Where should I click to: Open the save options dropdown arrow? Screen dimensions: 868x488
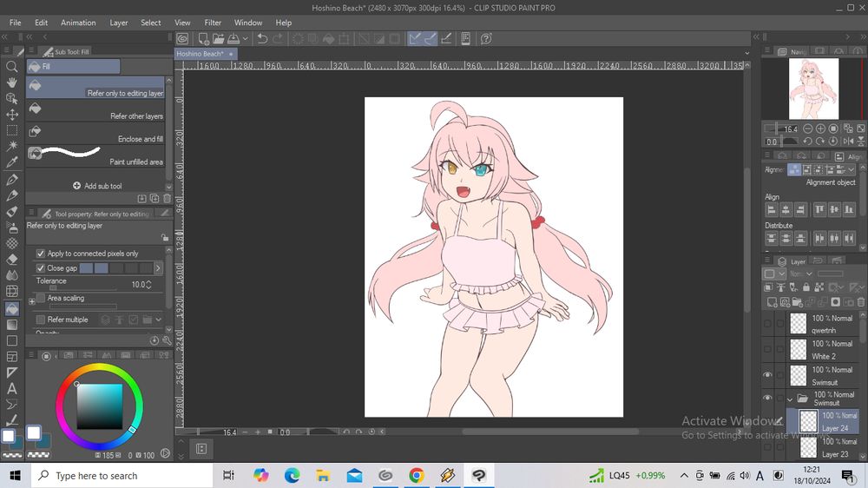245,38
